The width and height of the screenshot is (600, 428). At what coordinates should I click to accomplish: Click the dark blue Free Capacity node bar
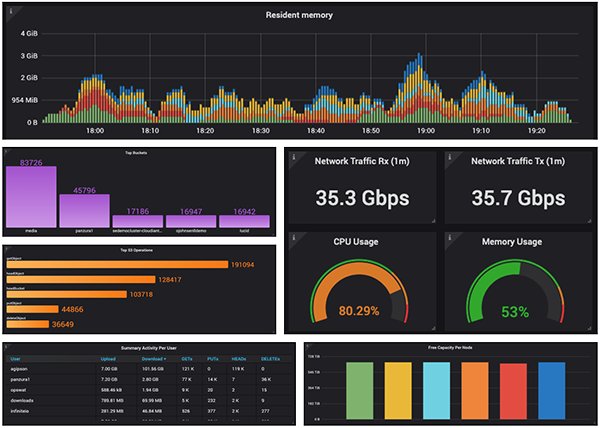tap(552, 391)
